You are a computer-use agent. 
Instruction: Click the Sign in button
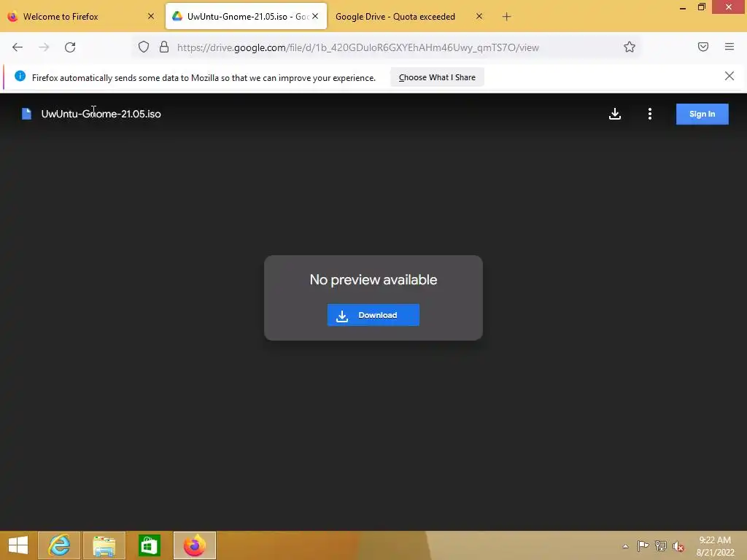(x=702, y=114)
